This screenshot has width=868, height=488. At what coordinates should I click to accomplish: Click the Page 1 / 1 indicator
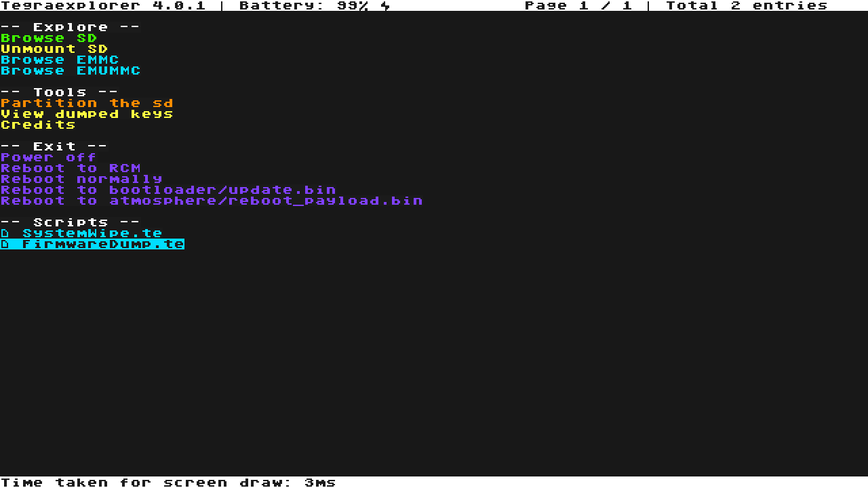579,5
